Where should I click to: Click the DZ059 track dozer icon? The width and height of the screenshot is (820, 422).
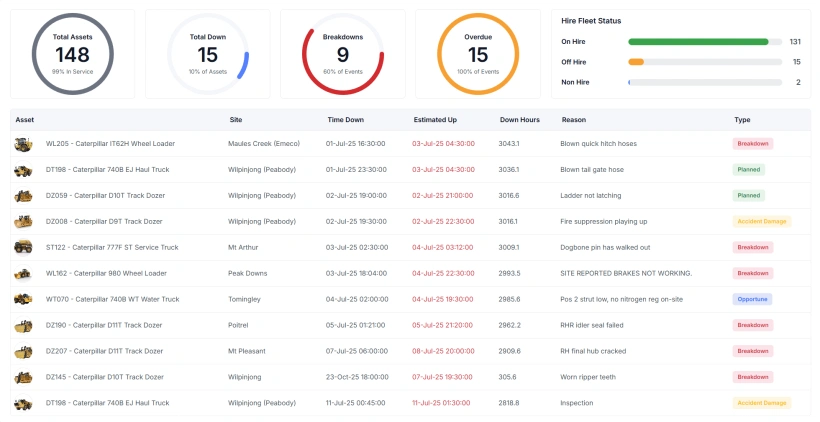tap(22, 195)
